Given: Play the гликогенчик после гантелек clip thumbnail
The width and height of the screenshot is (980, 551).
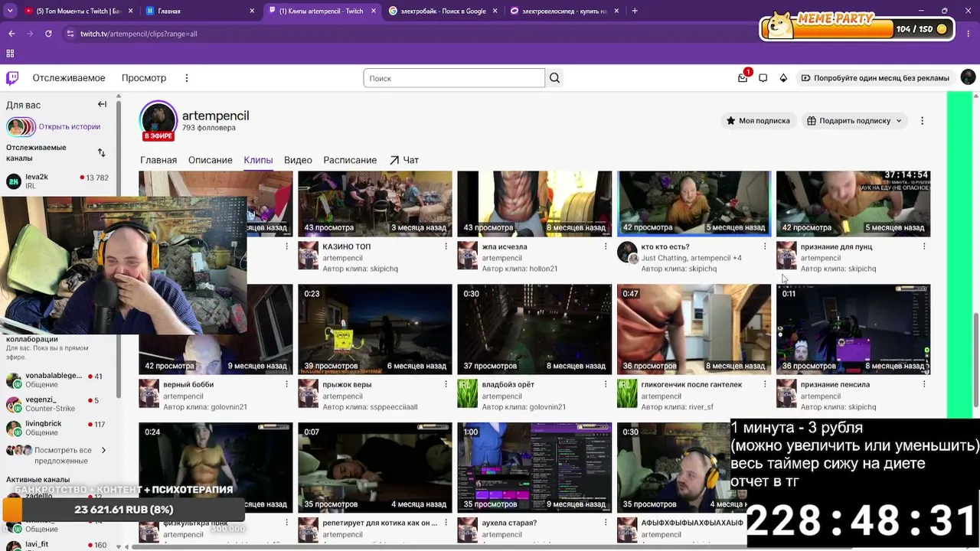Looking at the screenshot, I should (694, 329).
